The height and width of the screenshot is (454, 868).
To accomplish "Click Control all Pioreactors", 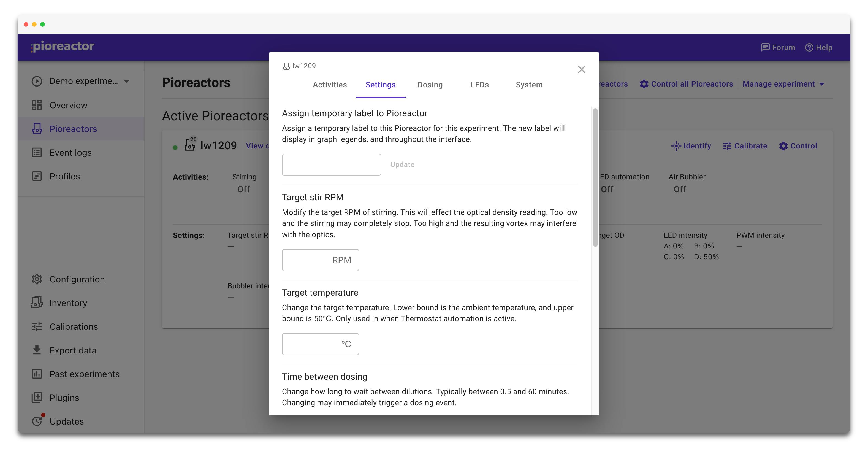I will point(686,84).
